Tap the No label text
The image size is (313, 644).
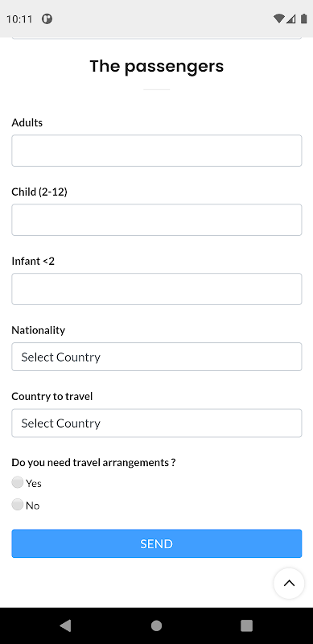33,506
